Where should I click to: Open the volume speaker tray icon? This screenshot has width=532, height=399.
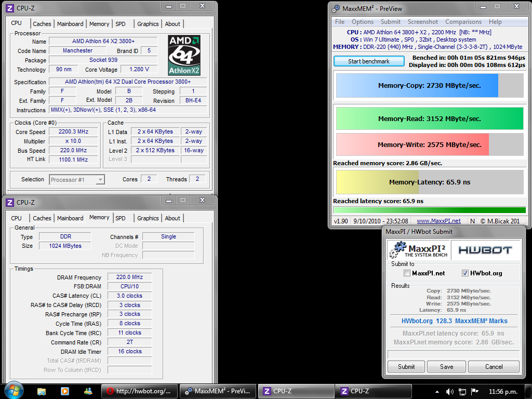point(449,392)
